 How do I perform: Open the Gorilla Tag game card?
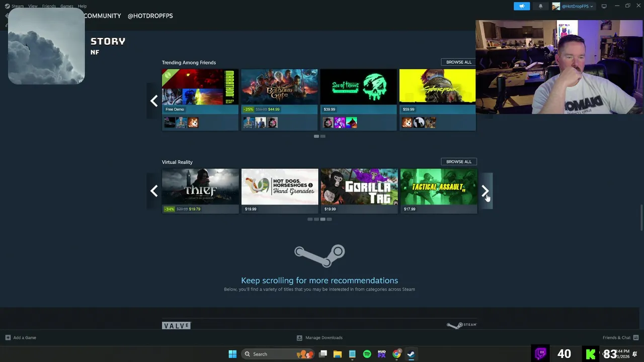tap(359, 191)
